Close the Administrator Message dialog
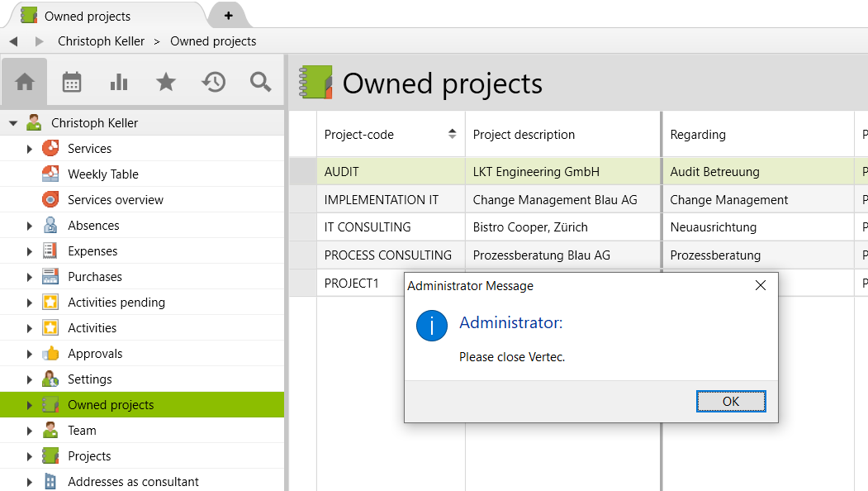 click(x=760, y=286)
